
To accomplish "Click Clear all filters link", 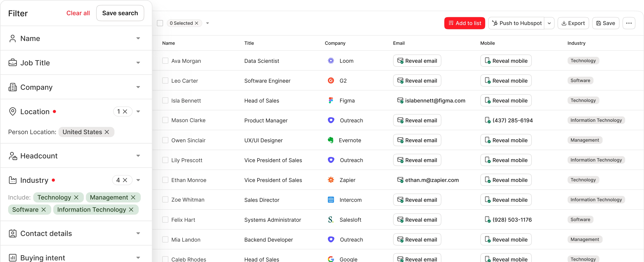I will [78, 13].
